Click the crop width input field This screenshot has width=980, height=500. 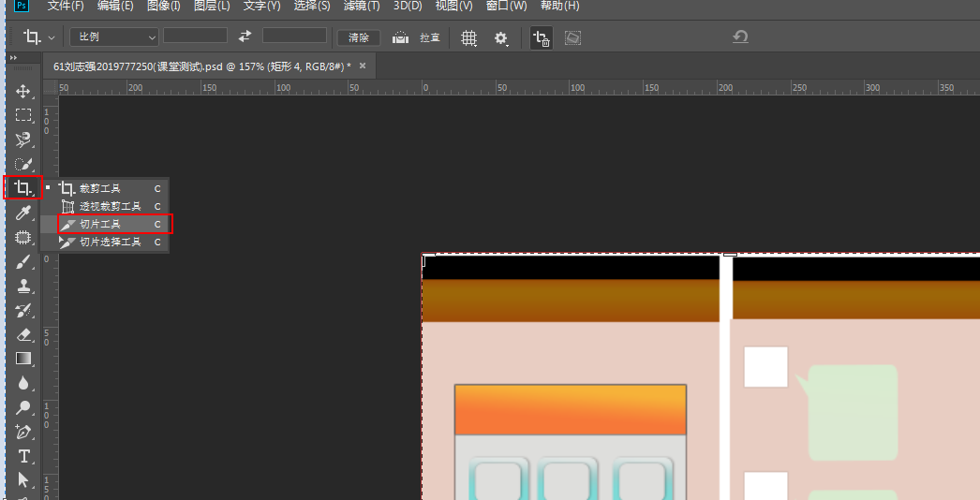[195, 37]
